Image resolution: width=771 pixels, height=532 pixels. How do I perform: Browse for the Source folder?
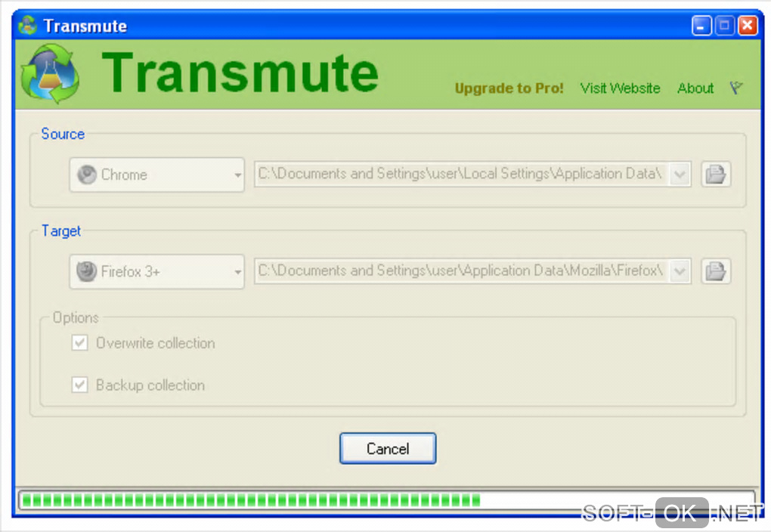(715, 175)
